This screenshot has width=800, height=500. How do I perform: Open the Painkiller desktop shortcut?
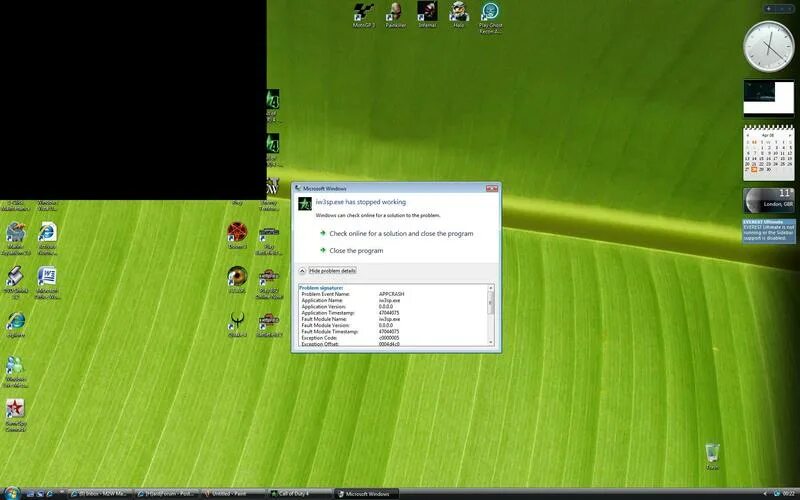(395, 15)
